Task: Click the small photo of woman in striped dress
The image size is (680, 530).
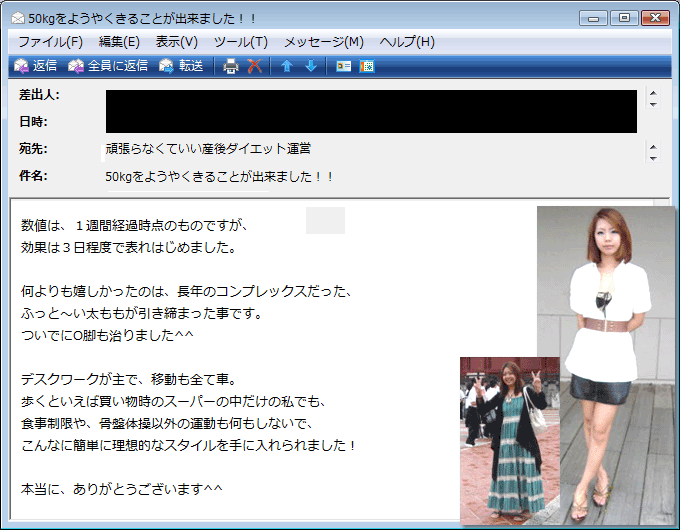Action: pyautogui.click(x=510, y=441)
